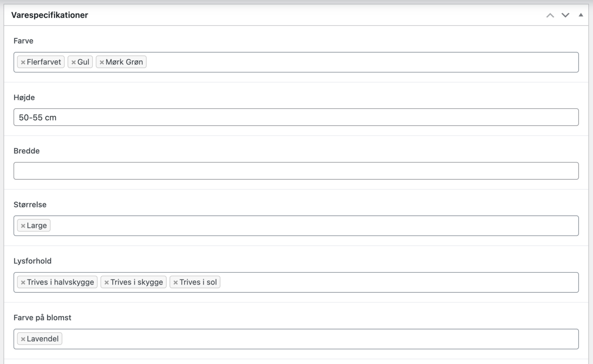Click inside the Højde text field
The height and width of the screenshot is (364, 593).
[296, 117]
